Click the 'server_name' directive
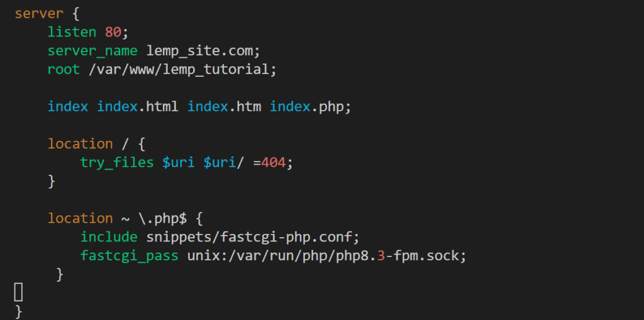Image resolution: width=644 pixels, height=320 pixels. [x=92, y=51]
